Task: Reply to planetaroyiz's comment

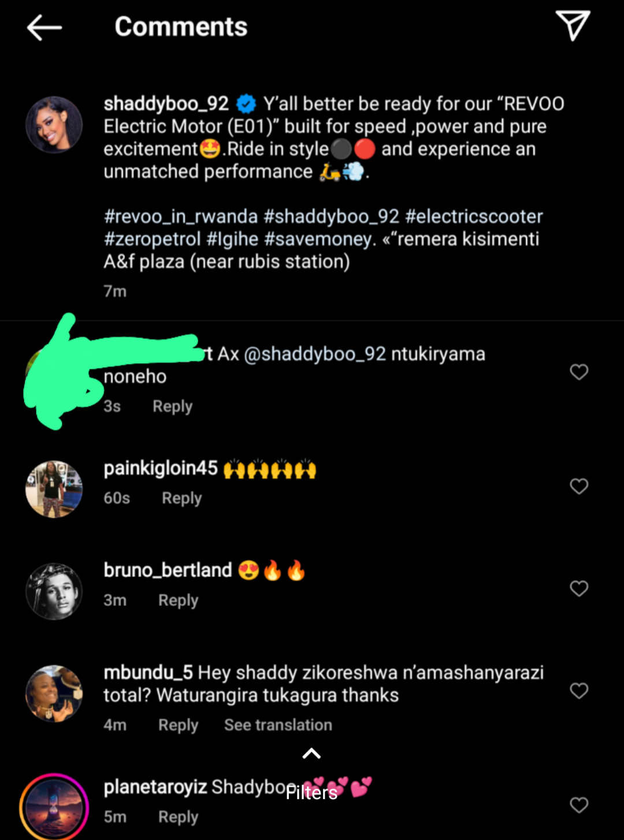Action: pyautogui.click(x=178, y=817)
